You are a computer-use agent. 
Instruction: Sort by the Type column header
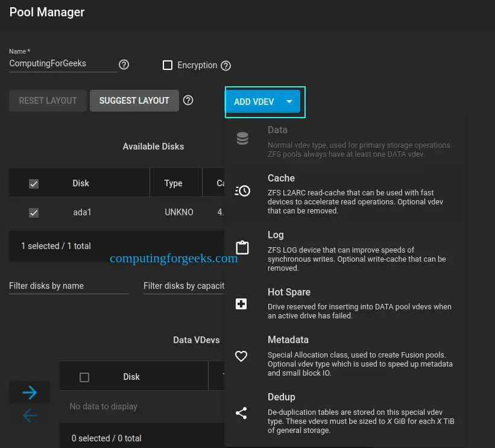click(173, 183)
